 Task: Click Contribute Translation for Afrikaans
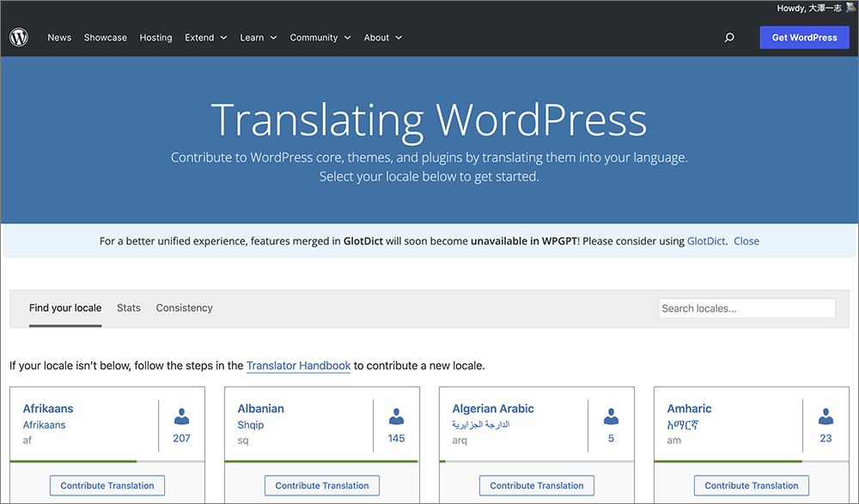coord(107,485)
